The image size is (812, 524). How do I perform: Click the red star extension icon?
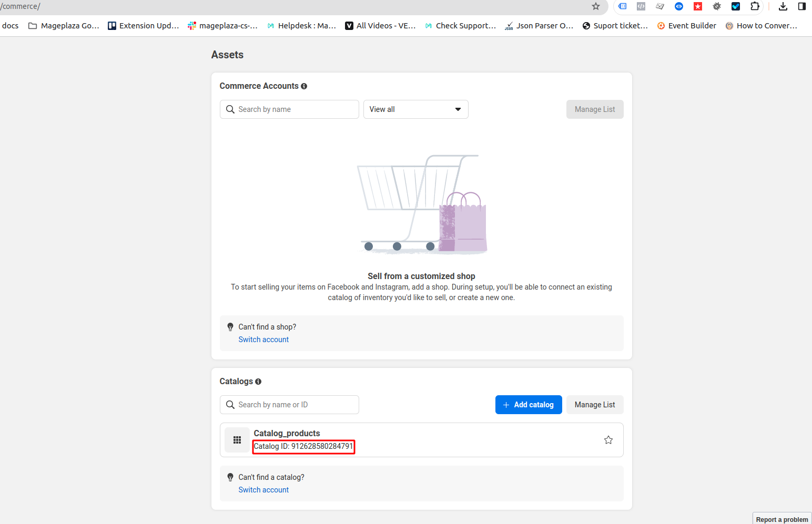point(698,6)
